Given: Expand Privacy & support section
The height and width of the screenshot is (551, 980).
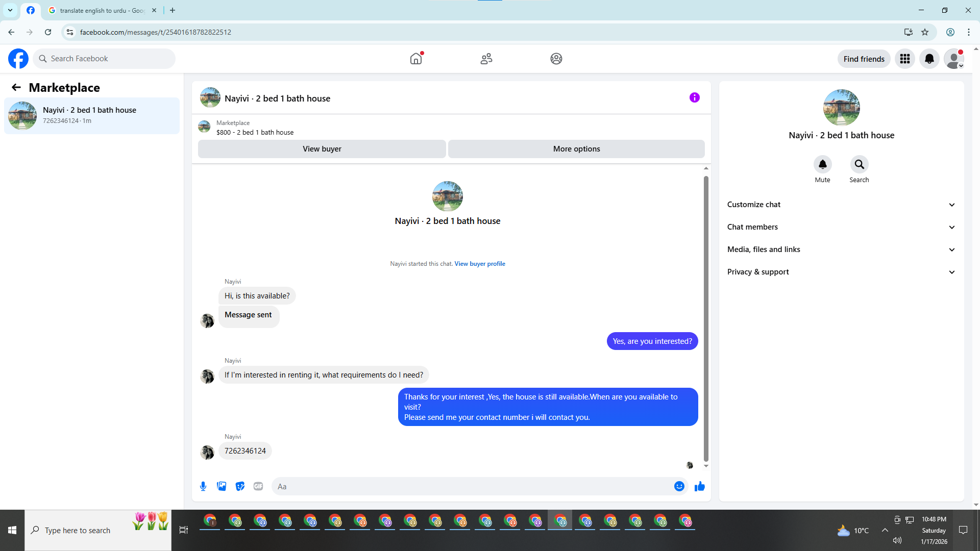Looking at the screenshot, I should 841,272.
